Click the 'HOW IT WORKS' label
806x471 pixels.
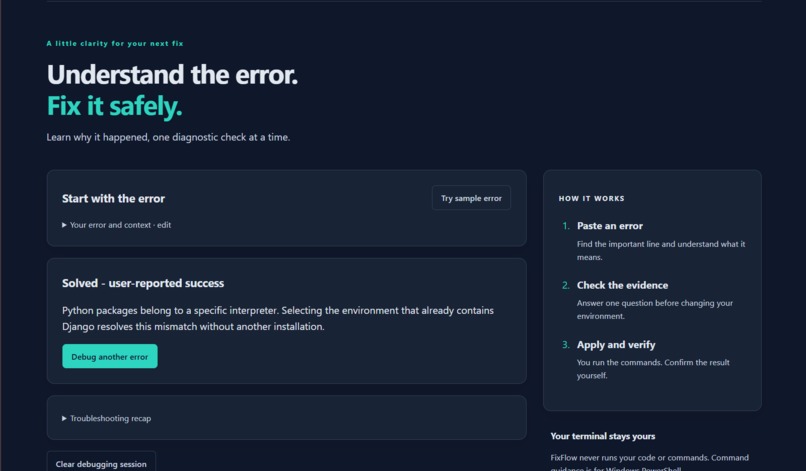tap(591, 198)
